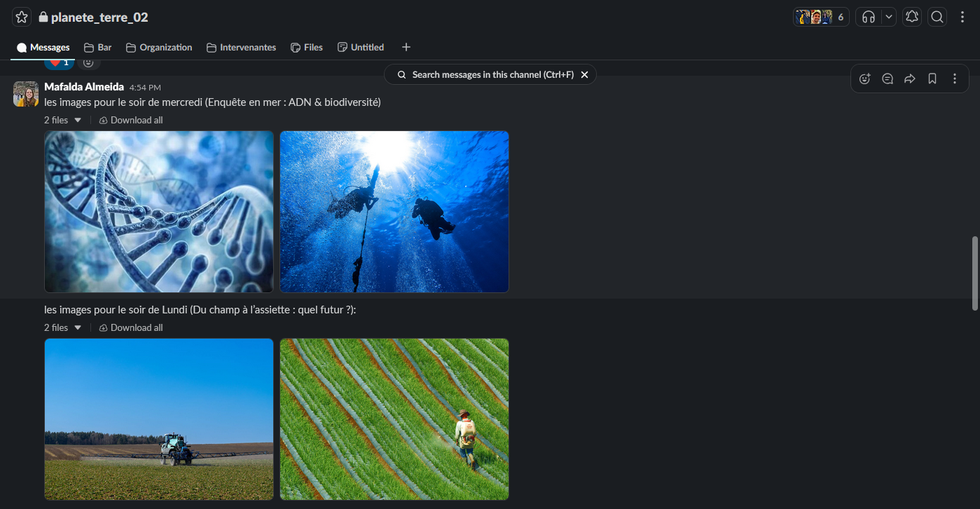Open the Untitled canvas tab

tap(361, 47)
